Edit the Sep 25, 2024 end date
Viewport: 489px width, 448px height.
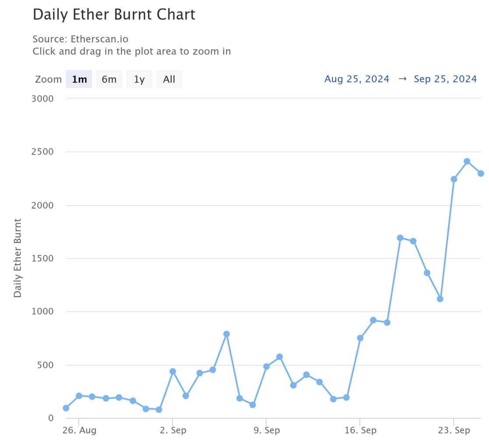[445, 79]
